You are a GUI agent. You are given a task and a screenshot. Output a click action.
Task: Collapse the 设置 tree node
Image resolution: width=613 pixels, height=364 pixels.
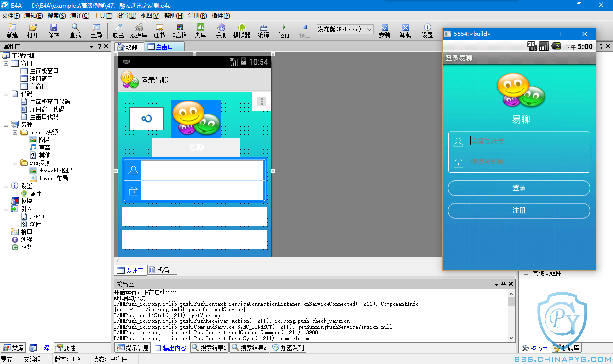6,186
